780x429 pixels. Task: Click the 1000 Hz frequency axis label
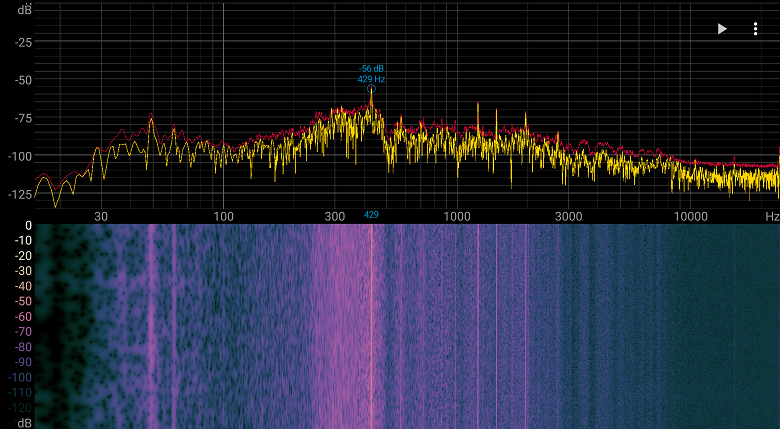click(x=457, y=216)
